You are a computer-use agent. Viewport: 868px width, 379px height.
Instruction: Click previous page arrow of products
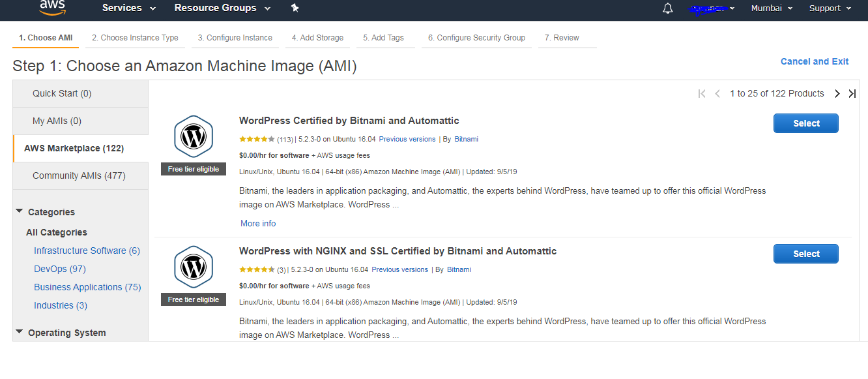(717, 94)
